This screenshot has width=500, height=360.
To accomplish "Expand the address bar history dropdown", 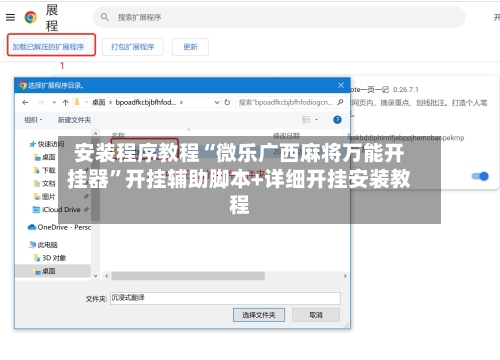I will (x=217, y=102).
